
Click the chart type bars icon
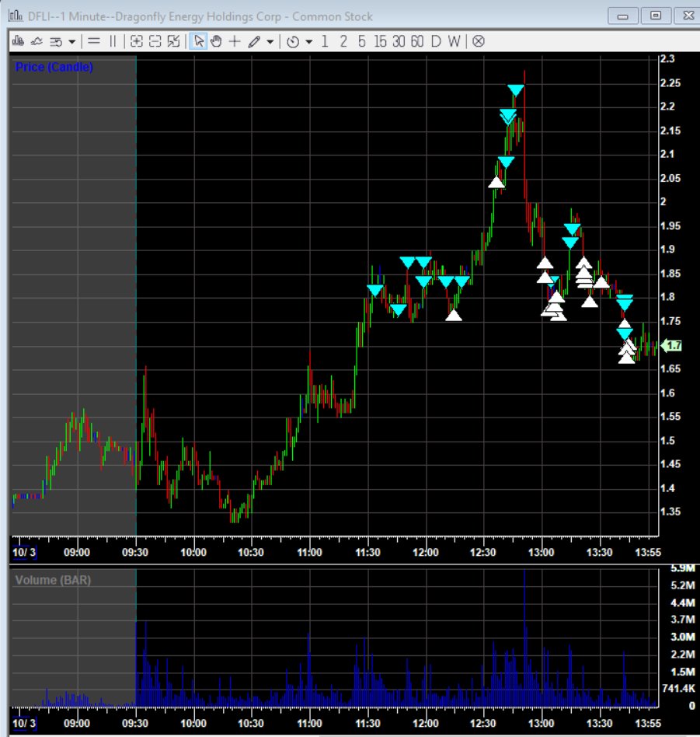tap(19, 41)
